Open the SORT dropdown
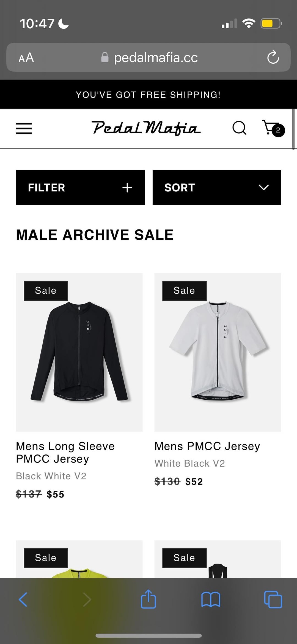Screen dimensions: 297x644 (x=217, y=187)
